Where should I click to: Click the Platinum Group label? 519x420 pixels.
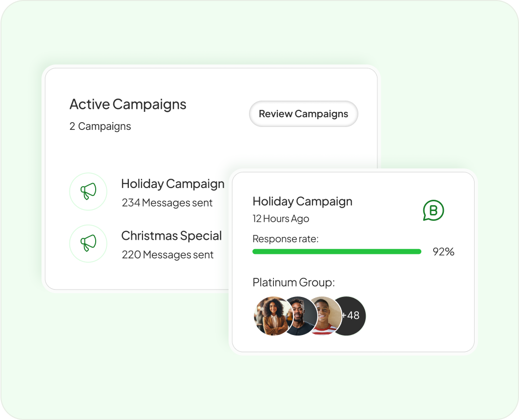point(293,283)
